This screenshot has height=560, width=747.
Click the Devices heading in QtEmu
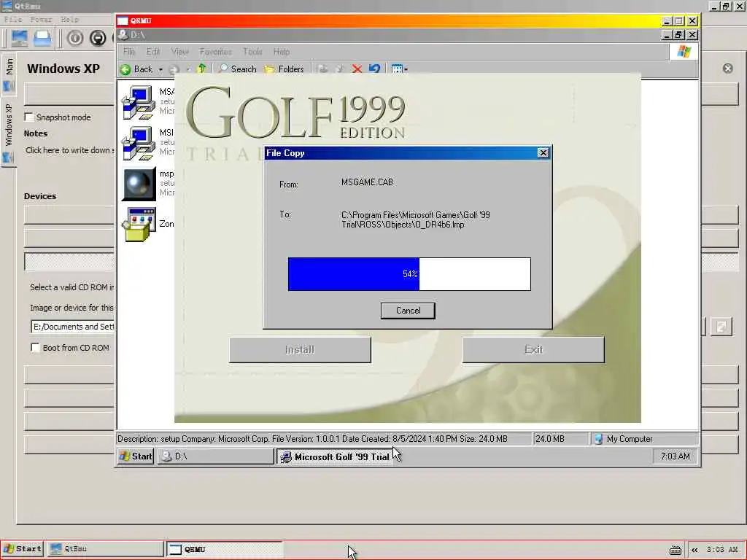[40, 196]
